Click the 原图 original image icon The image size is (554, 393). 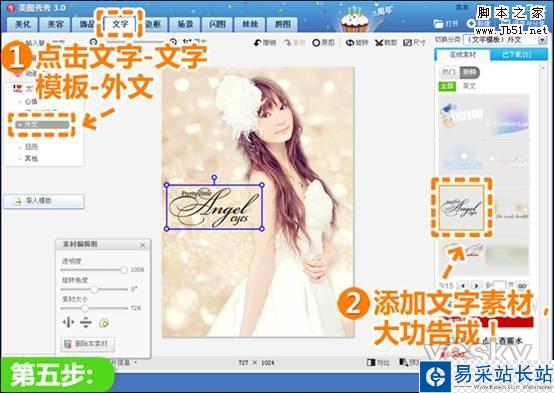tap(316, 43)
